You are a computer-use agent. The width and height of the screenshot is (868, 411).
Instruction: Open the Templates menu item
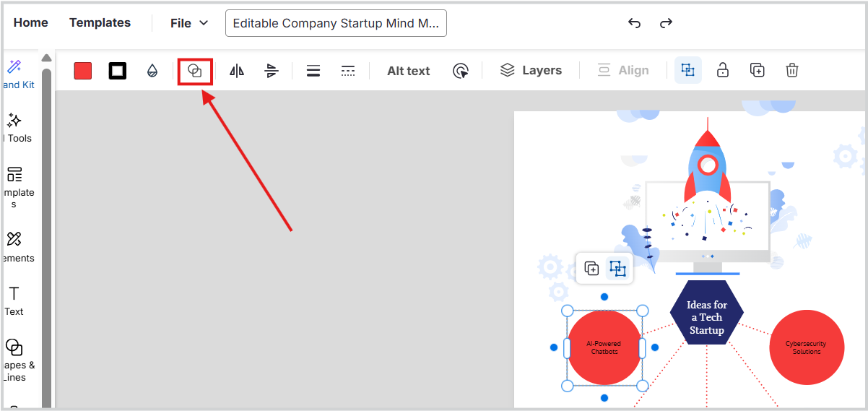coord(100,22)
